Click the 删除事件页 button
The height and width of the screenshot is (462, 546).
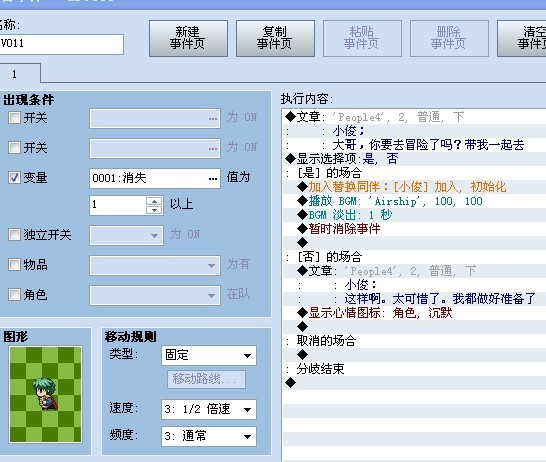(450, 38)
